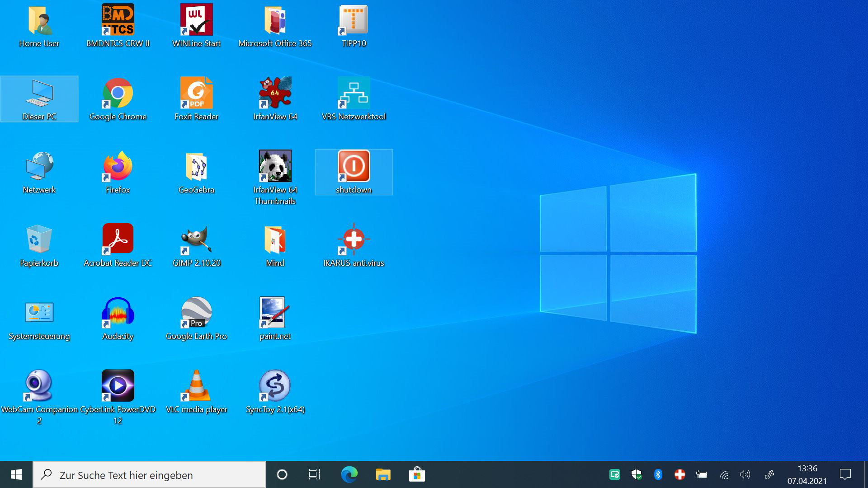This screenshot has width=868, height=488.
Task: Open the Mind folder icon
Action: coord(275,239)
